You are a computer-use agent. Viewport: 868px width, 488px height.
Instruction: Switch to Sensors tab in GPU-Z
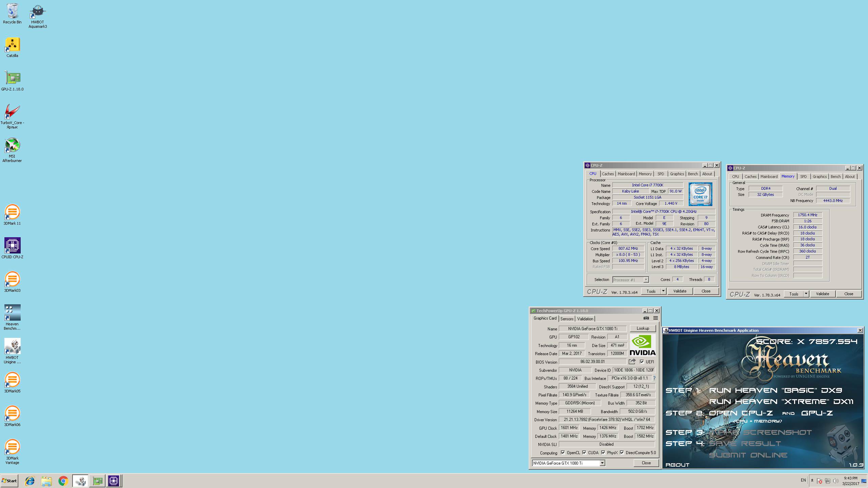[x=567, y=319]
